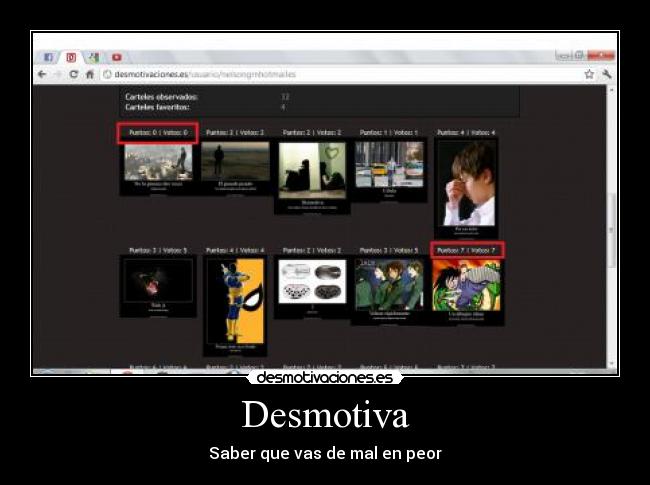
Task: Select the red D desmotivaciones browser tab
Action: click(71, 57)
